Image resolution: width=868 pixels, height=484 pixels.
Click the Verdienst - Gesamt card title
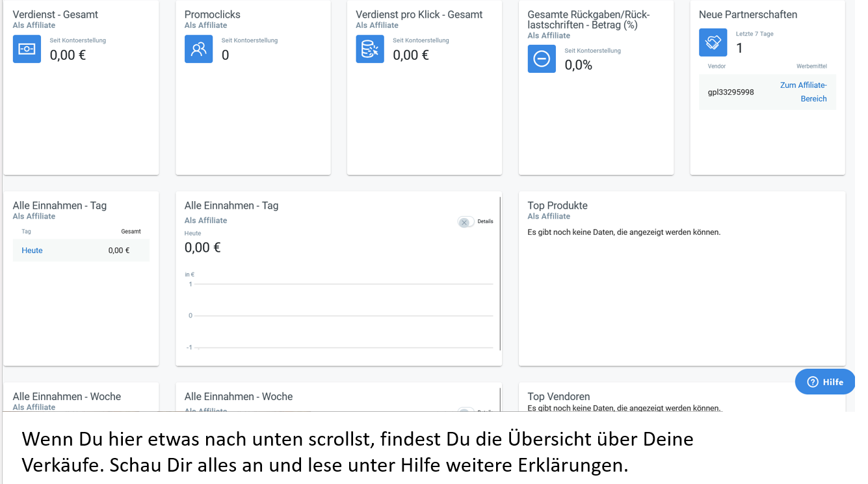tap(55, 14)
